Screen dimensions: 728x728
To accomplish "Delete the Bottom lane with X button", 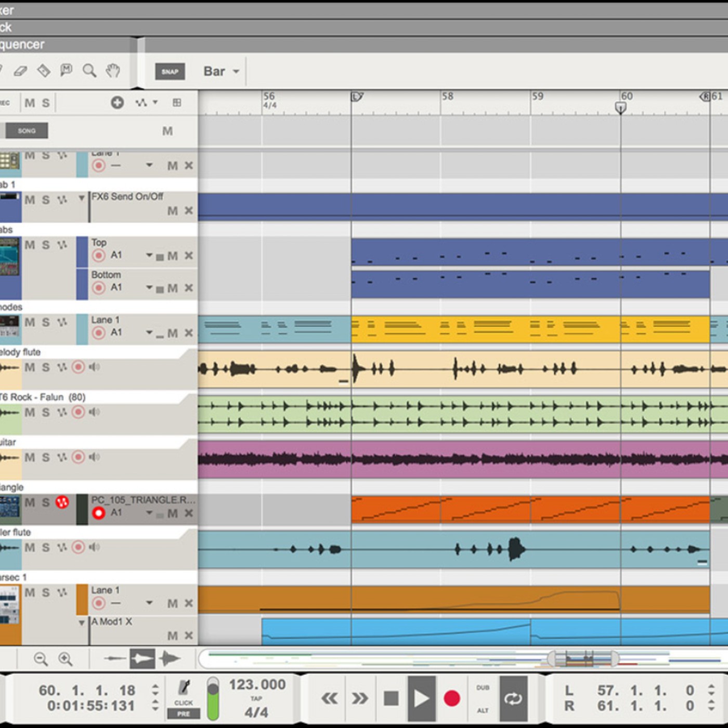I will point(189,288).
